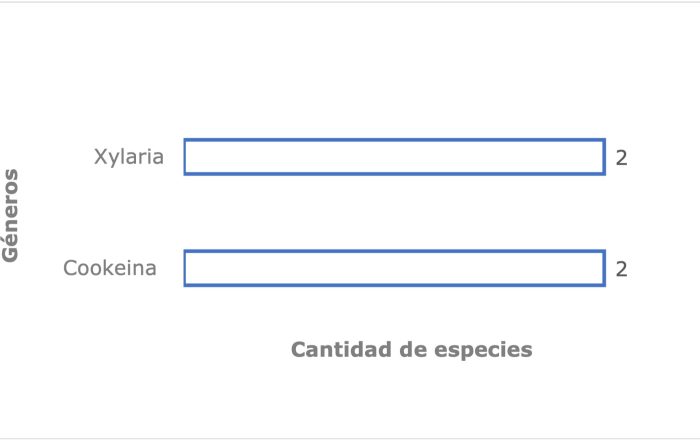Click the blank area below the axis title
Screen dimensions: 700x441
coord(412,399)
